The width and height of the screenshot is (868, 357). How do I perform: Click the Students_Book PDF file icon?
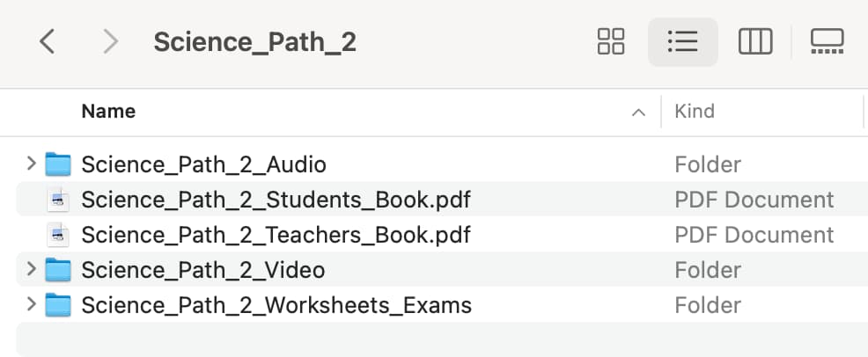click(x=58, y=200)
